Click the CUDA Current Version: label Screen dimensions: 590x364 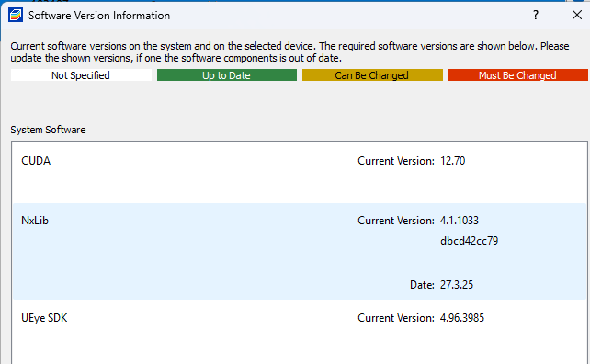tap(396, 161)
